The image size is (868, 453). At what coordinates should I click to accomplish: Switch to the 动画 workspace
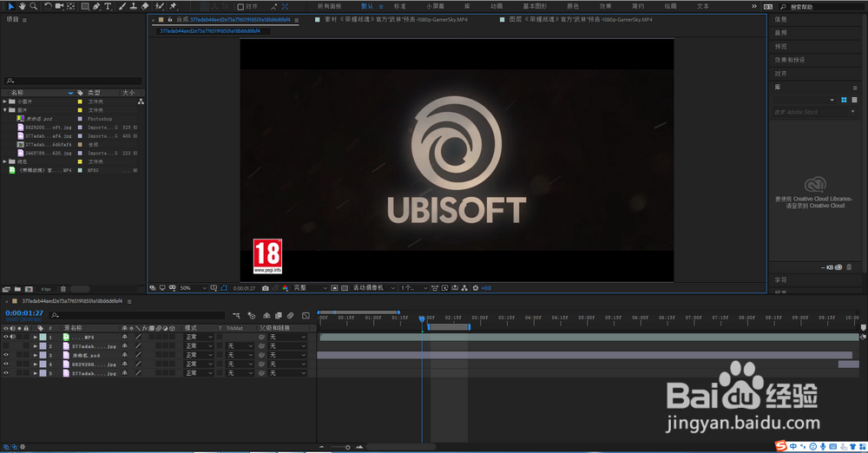pos(496,6)
